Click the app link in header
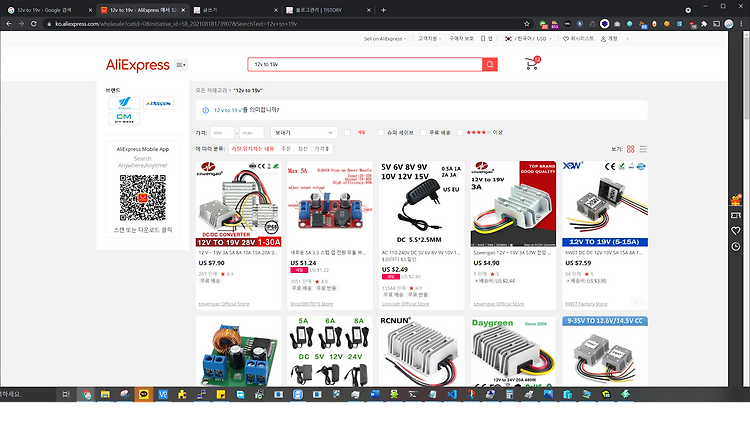The image size is (750, 431). point(487,39)
